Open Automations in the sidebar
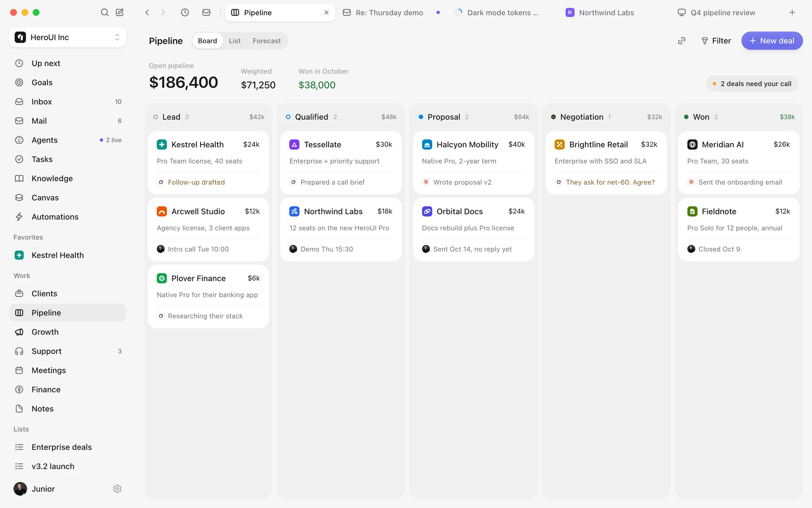812x508 pixels. (68, 217)
